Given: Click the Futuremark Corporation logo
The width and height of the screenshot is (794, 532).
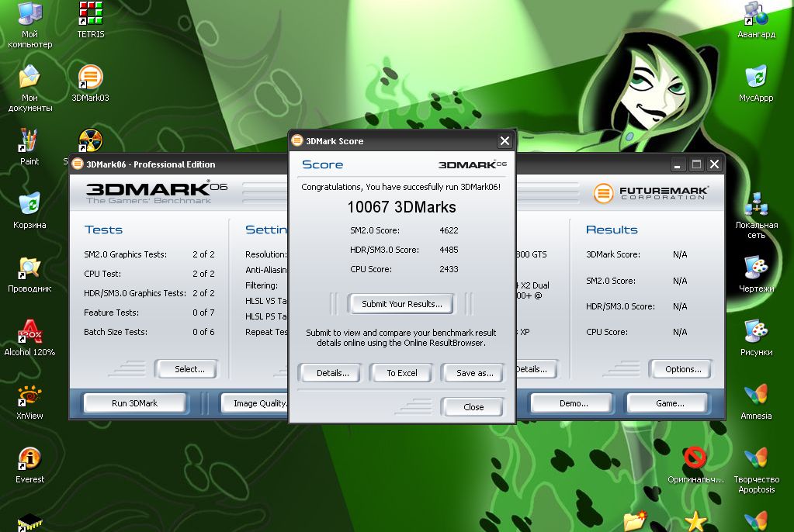Looking at the screenshot, I should pos(650,193).
